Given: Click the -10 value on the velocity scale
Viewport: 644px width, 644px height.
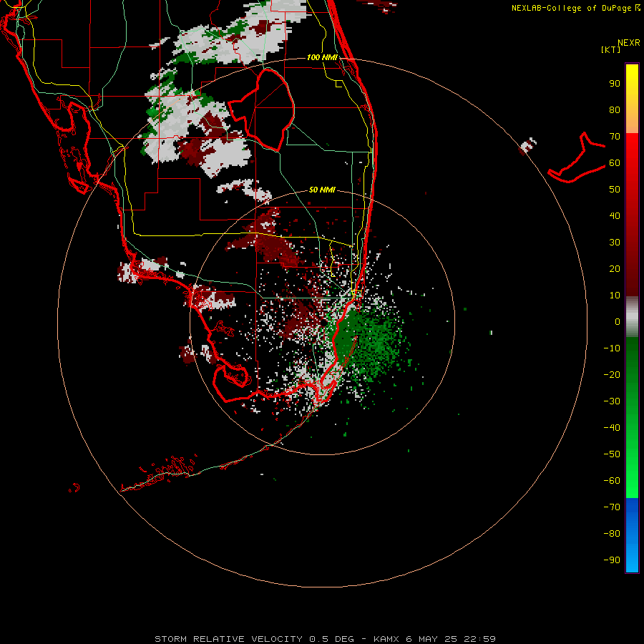Looking at the screenshot, I should pos(612,348).
